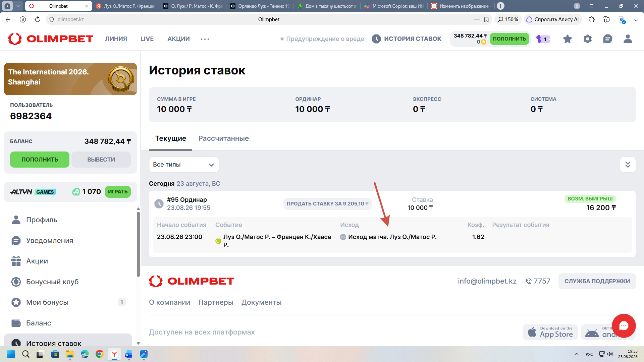Open browser downloads arrow icon
Viewport: 644px width, 362px height.
click(636, 19)
